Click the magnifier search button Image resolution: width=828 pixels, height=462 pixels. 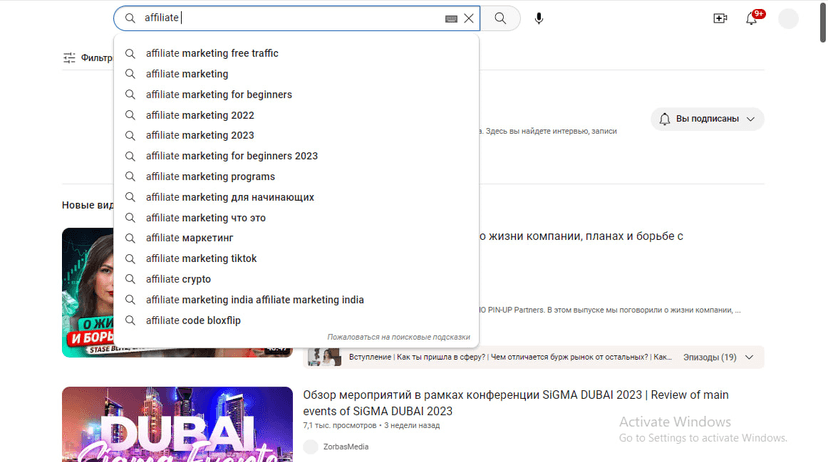[500, 18]
